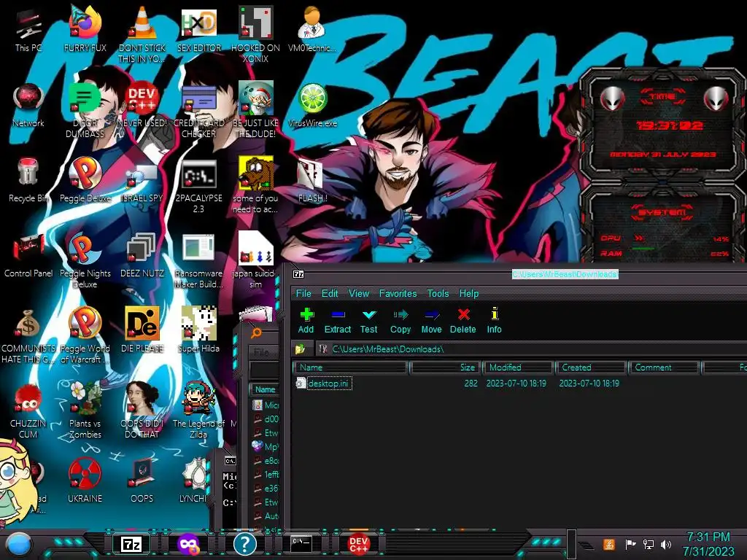Click the Dev C++ taskbar icon

358,544
